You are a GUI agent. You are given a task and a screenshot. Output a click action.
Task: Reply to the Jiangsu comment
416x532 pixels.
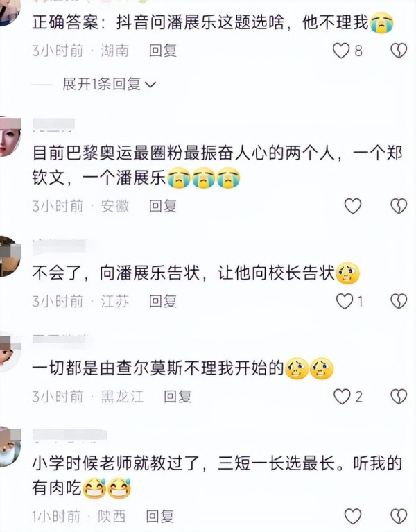click(163, 301)
